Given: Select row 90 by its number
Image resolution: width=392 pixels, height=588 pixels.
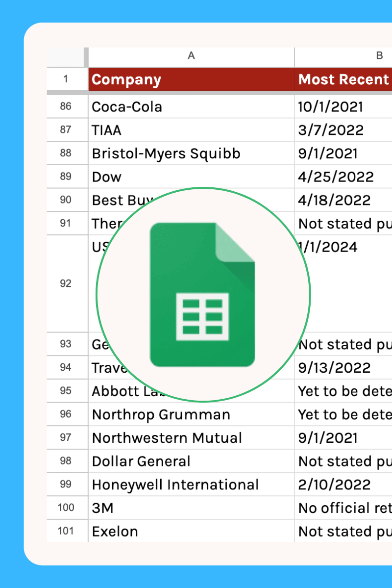Looking at the screenshot, I should click(x=67, y=200).
